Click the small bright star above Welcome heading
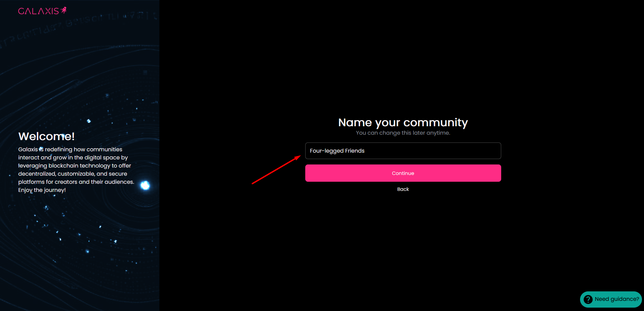 click(x=89, y=121)
